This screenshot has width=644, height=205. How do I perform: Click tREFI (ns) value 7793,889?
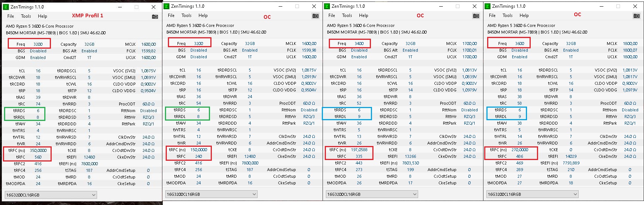coord(571,163)
